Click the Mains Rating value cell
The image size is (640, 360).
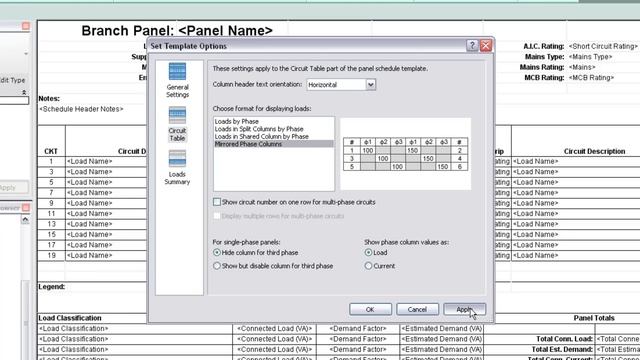click(x=582, y=67)
